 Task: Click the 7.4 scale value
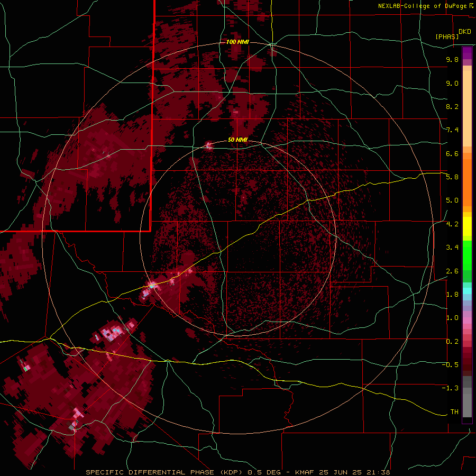[452, 130]
